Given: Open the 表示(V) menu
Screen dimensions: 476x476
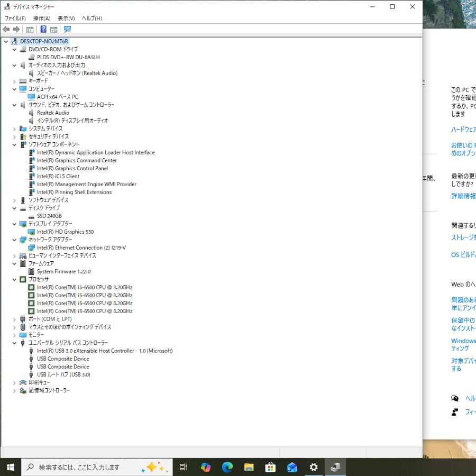Looking at the screenshot, I should coord(66,18).
